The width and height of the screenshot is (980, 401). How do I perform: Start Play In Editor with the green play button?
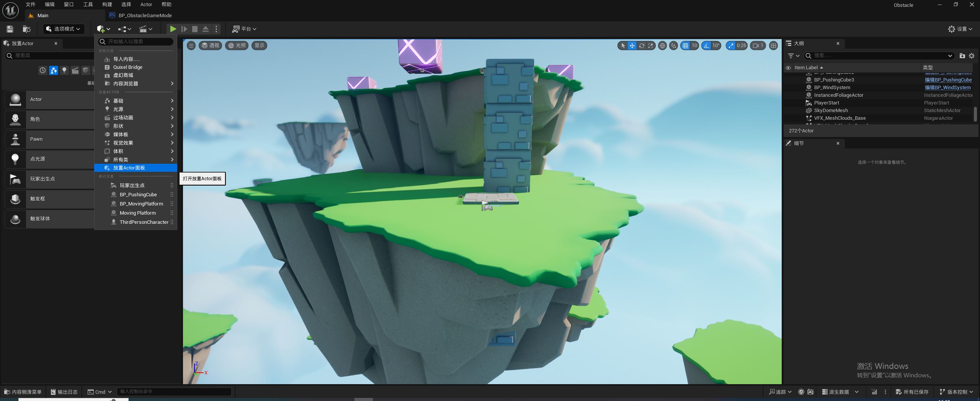(x=173, y=29)
